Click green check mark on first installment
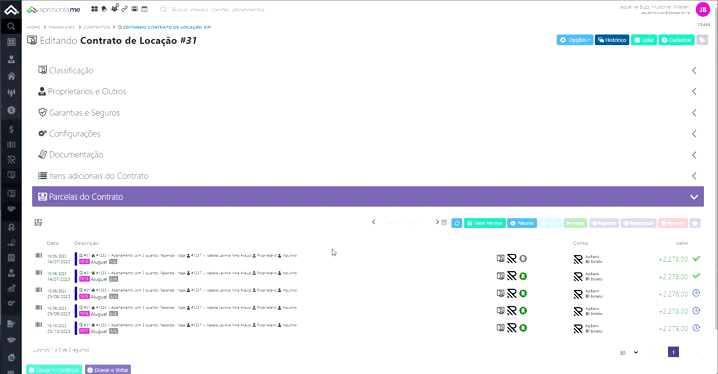This screenshot has height=374, width=718. coord(696,259)
